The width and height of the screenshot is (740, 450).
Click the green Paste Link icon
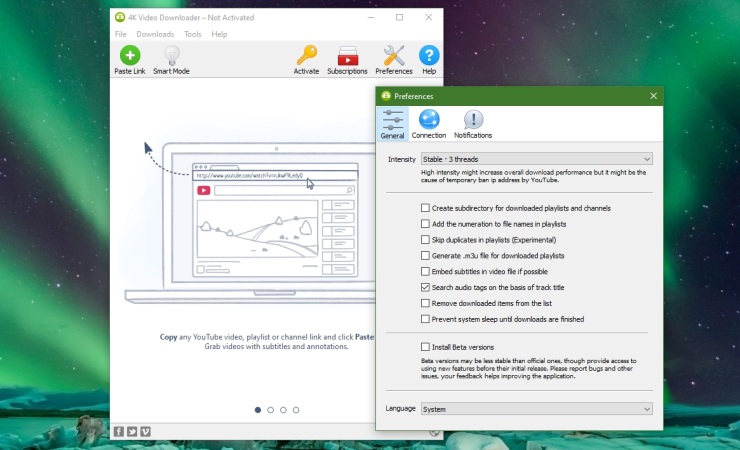point(130,55)
